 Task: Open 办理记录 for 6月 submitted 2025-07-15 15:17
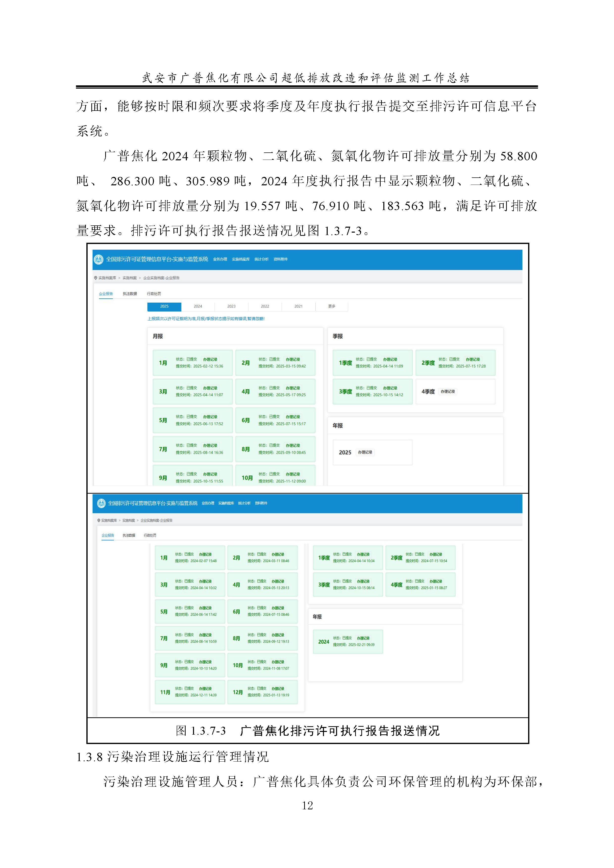293,417
